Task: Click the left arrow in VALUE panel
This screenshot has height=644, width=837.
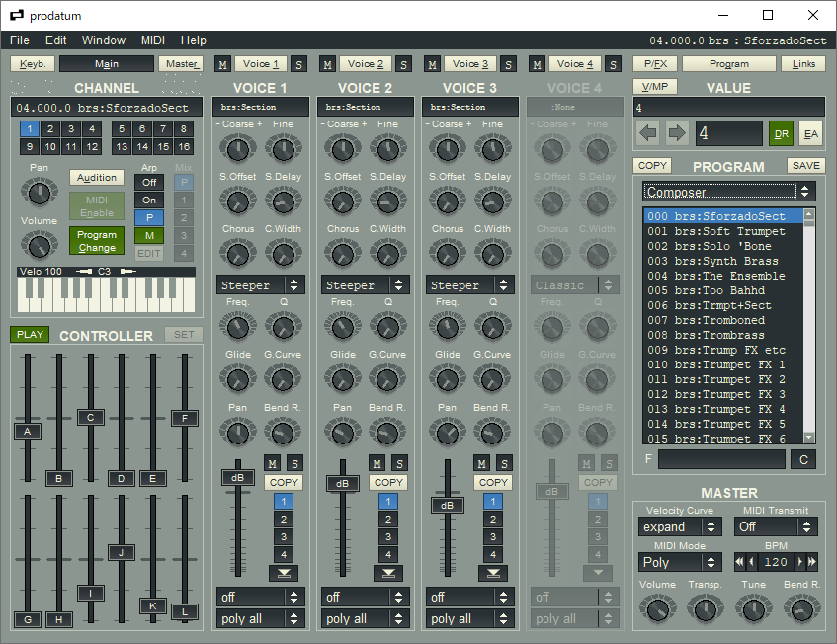Action: [x=648, y=133]
